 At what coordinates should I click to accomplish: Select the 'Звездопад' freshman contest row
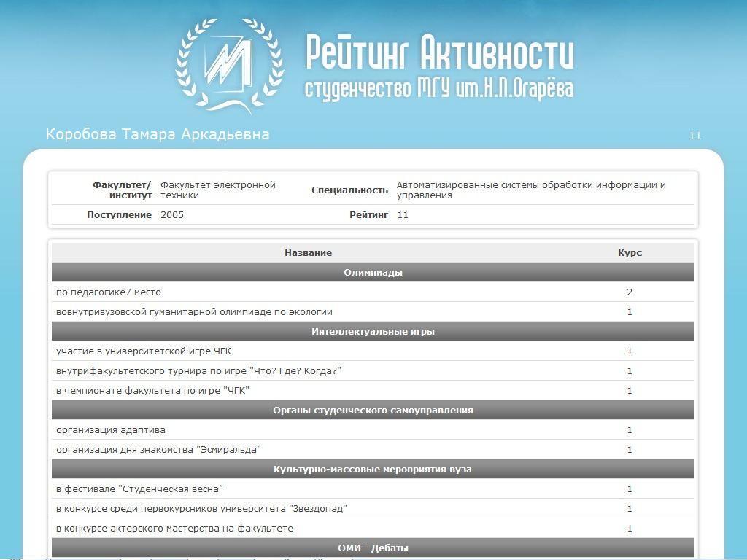(201, 509)
